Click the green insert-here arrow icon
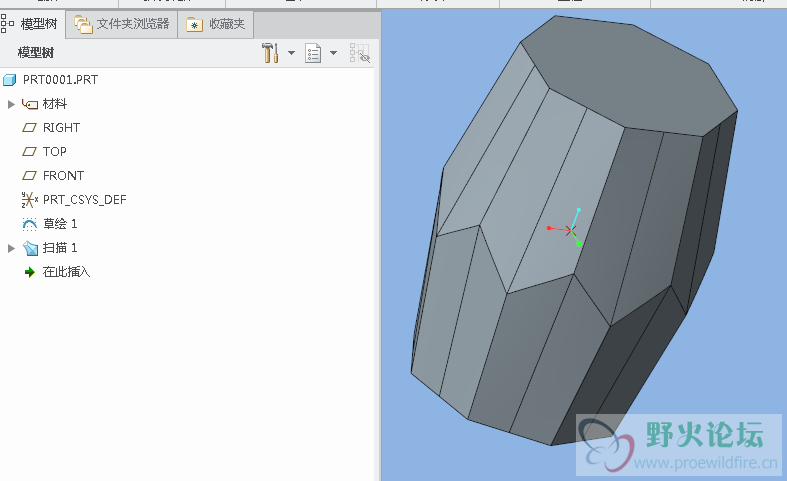 tap(30, 272)
